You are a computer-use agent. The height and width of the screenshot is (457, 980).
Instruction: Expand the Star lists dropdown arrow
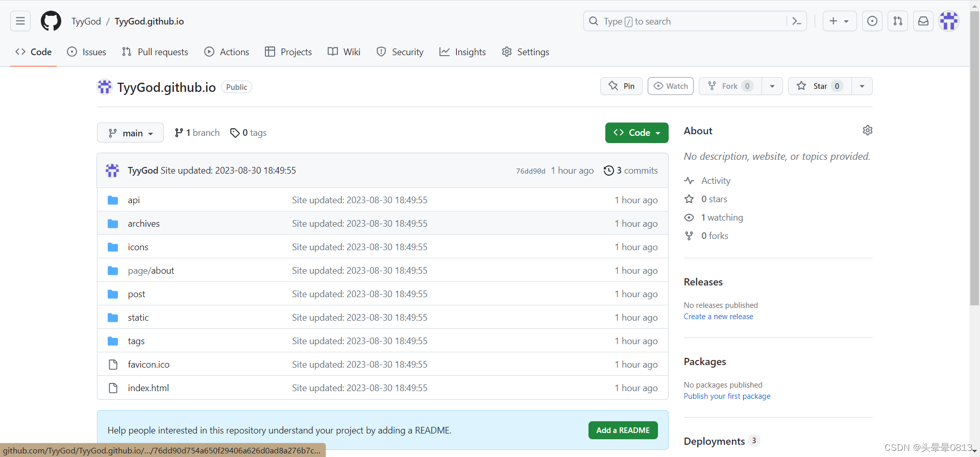click(x=862, y=86)
